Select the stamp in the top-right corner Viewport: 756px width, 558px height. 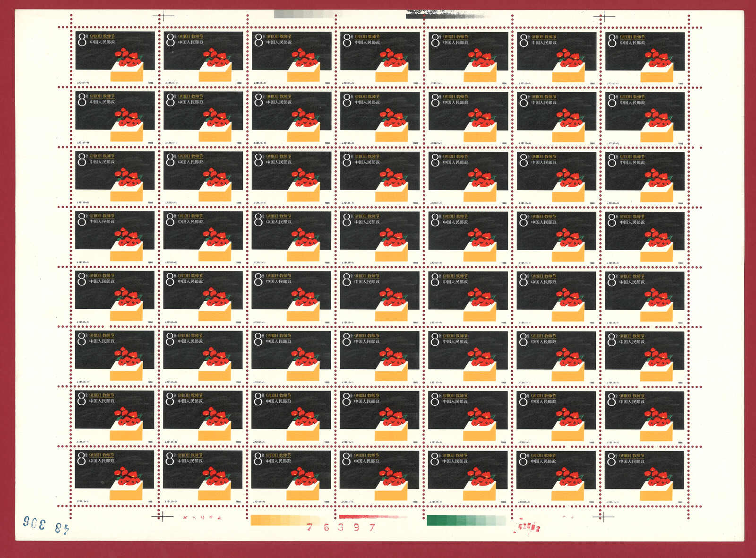[x=645, y=59]
